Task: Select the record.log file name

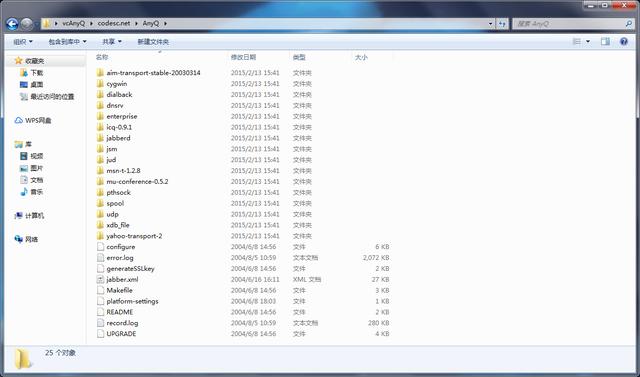Action: (122, 323)
